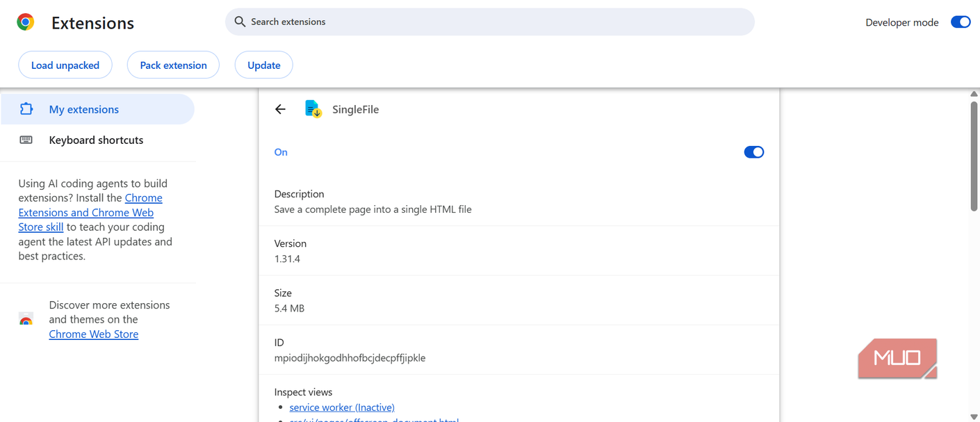Viewport: 980px width, 422px height.
Task: Open the service worker (Inactive) link
Action: pos(342,407)
